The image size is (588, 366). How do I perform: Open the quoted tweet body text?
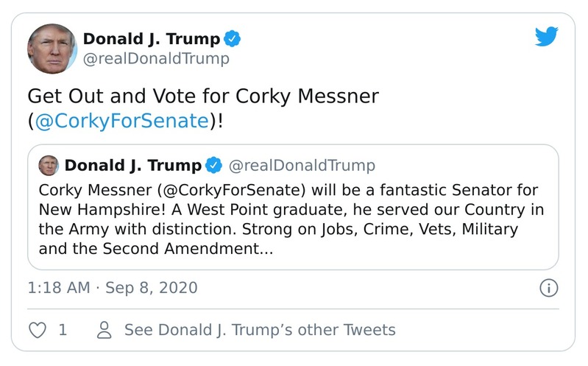pyautogui.click(x=291, y=219)
